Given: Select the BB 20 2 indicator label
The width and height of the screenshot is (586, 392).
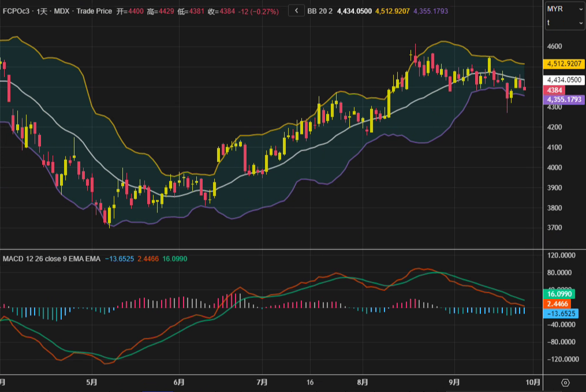Looking at the screenshot, I should coord(320,11).
